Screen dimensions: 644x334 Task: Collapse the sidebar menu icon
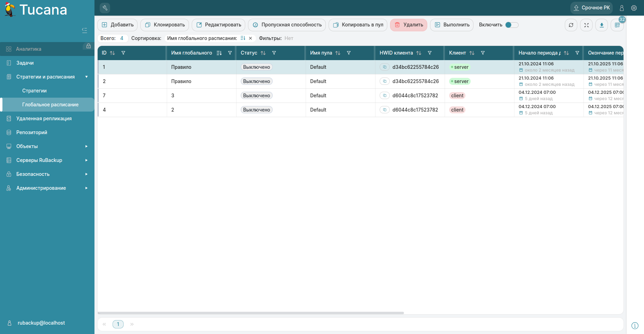point(84,30)
